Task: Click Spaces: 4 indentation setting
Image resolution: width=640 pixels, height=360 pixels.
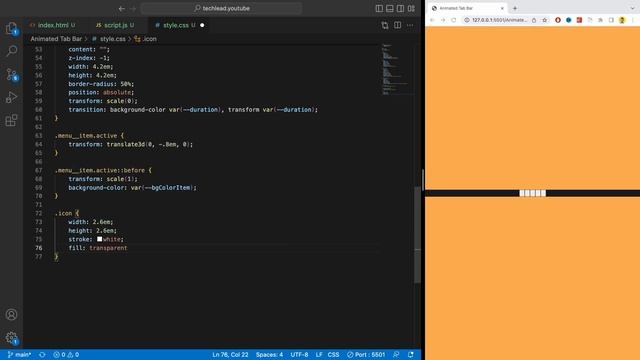Action: click(x=269, y=355)
